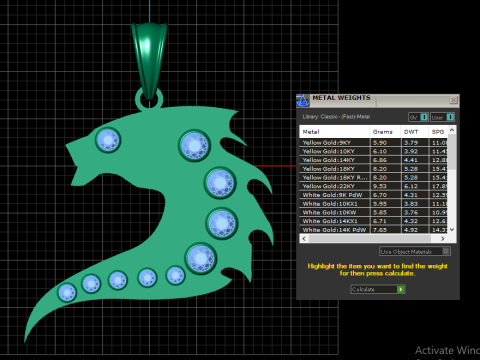The width and height of the screenshot is (480, 360).
Task: Select the Yellow Gold:18KY row
Action: 373,169
